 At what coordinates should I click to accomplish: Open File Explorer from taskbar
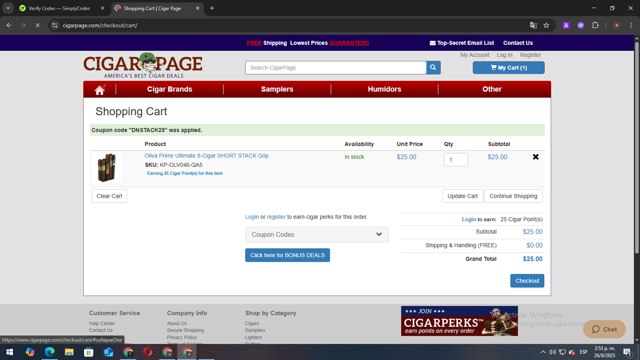[69, 352]
